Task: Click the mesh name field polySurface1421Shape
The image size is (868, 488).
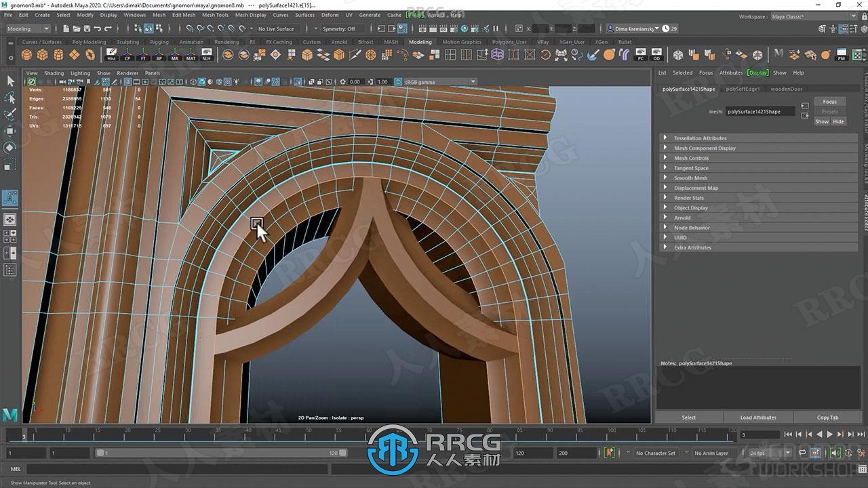Action: click(x=760, y=112)
